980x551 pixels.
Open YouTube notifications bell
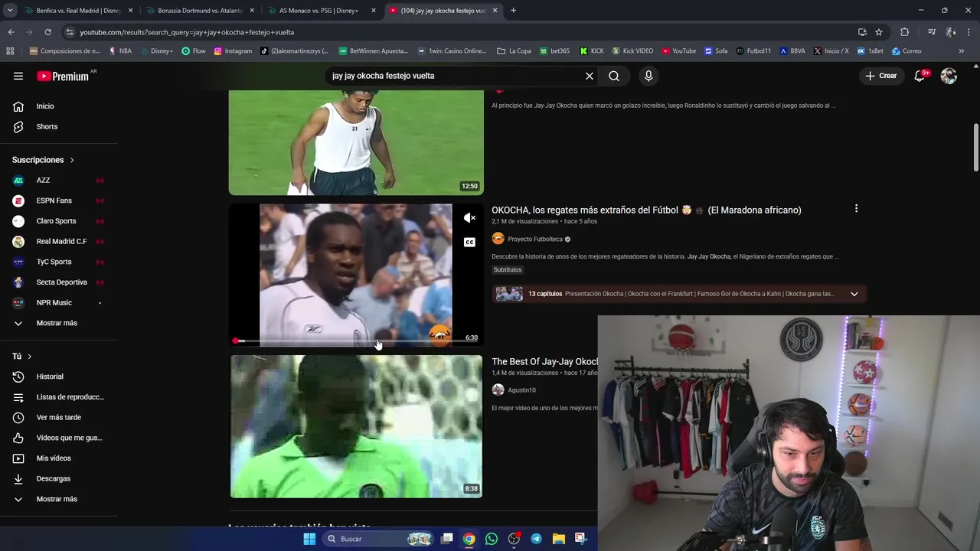[x=920, y=76]
